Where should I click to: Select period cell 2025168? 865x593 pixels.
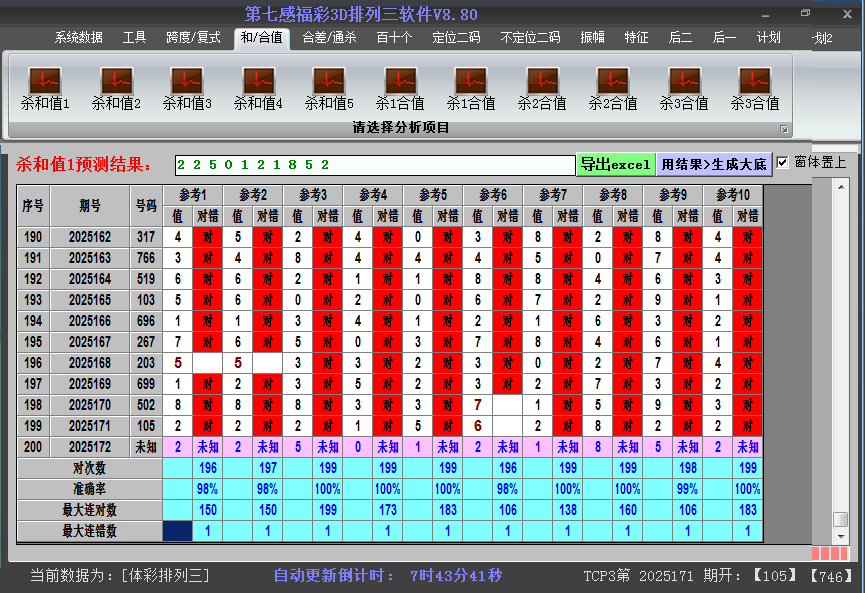coord(90,363)
